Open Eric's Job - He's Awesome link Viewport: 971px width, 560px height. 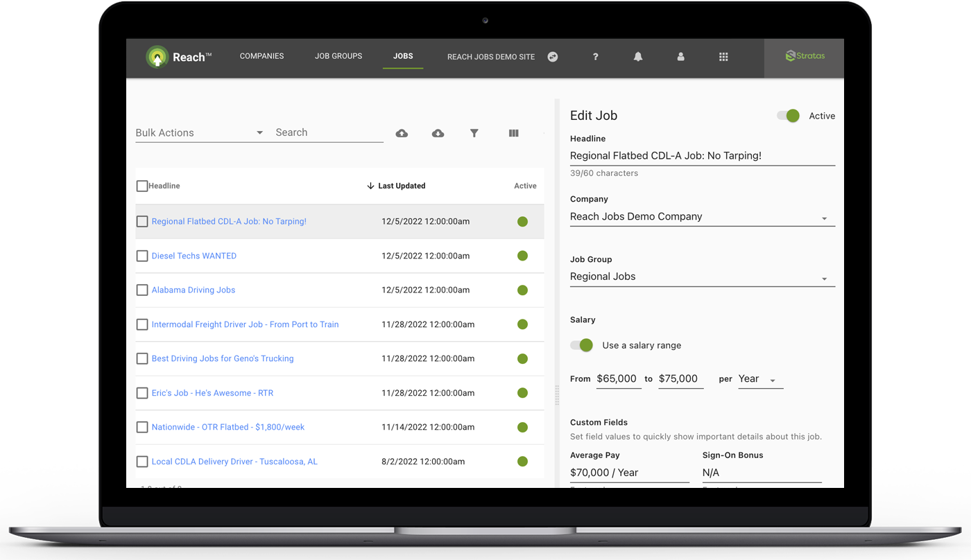[x=213, y=393]
